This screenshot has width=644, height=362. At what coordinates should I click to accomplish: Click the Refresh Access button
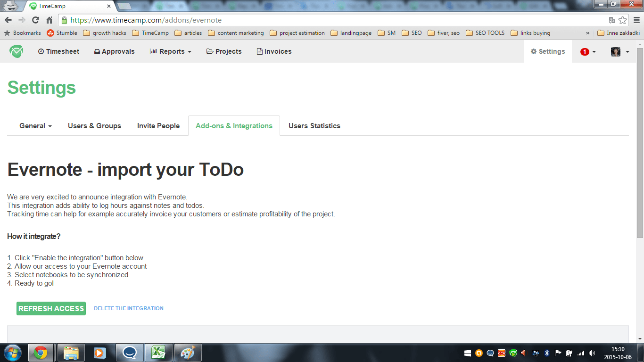pos(51,308)
